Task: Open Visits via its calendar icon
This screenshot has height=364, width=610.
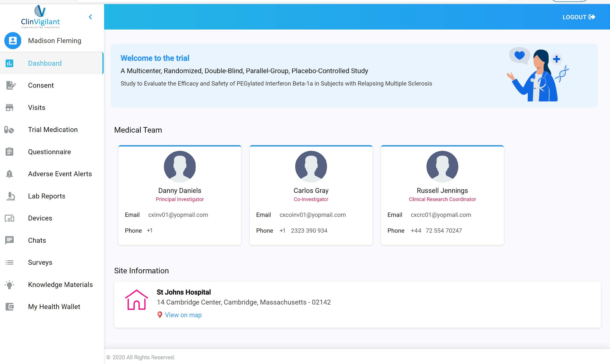Action: point(9,107)
